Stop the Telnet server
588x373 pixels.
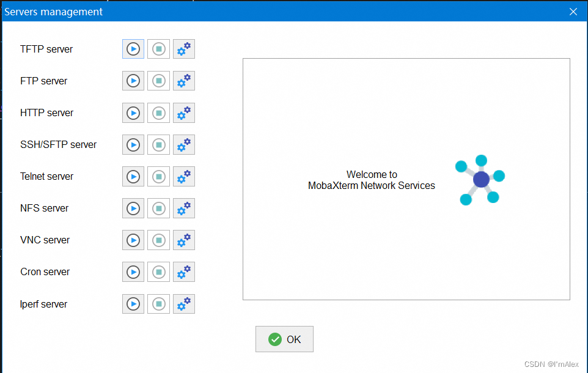click(x=159, y=176)
